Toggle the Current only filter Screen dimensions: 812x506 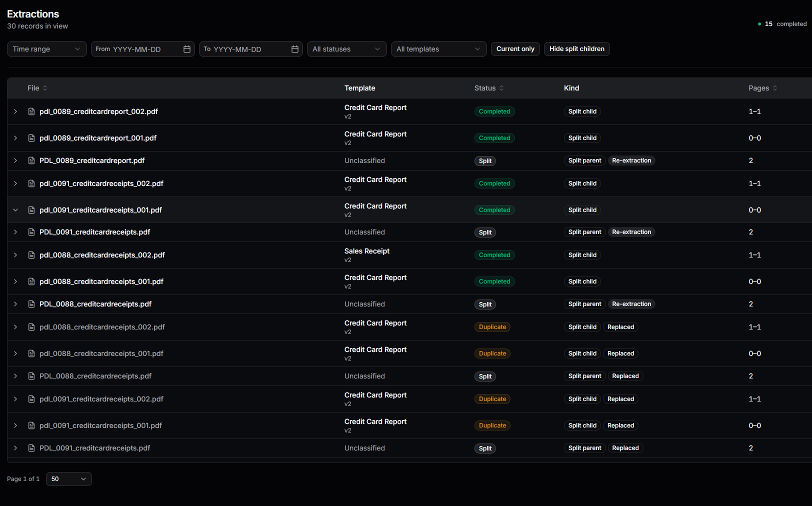click(x=515, y=49)
